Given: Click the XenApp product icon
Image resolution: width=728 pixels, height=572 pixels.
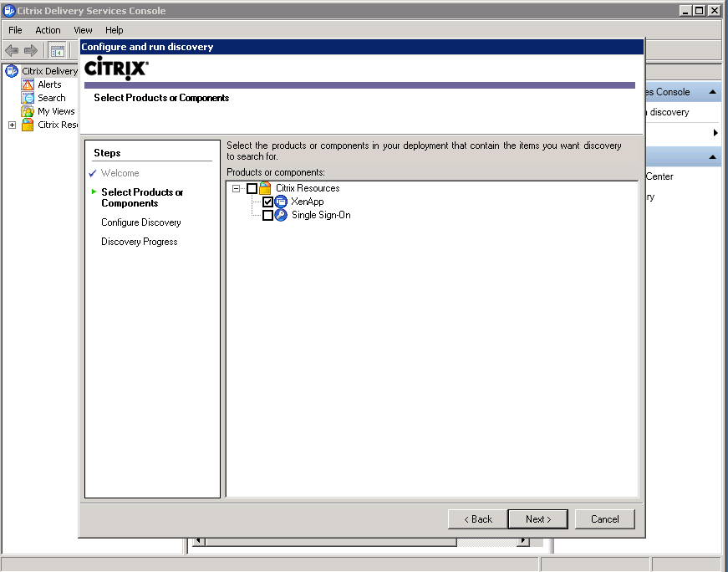Looking at the screenshot, I should click(x=281, y=202).
